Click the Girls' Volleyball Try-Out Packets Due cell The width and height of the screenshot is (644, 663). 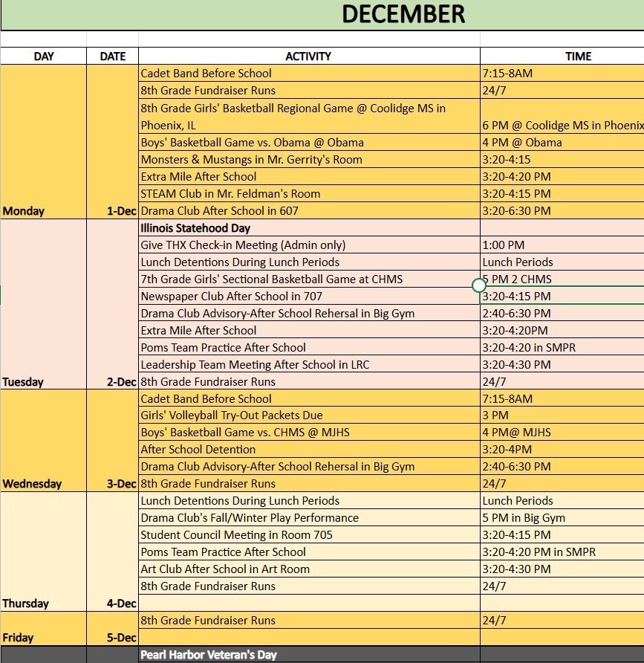click(308, 415)
